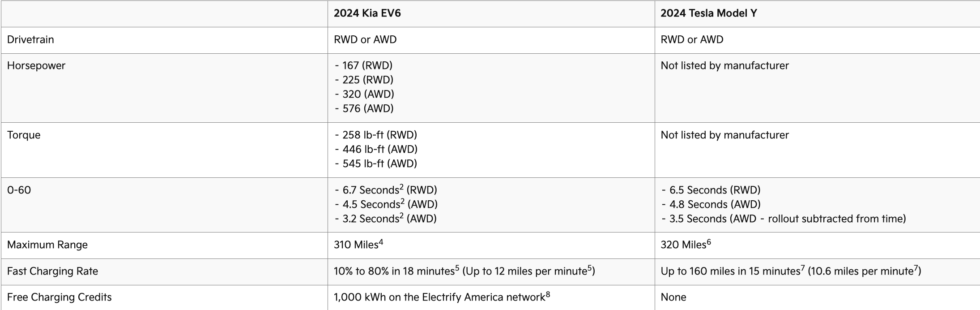Click the 2024 Tesla Model Y column header
The width and height of the screenshot is (980, 310).
[x=708, y=13]
